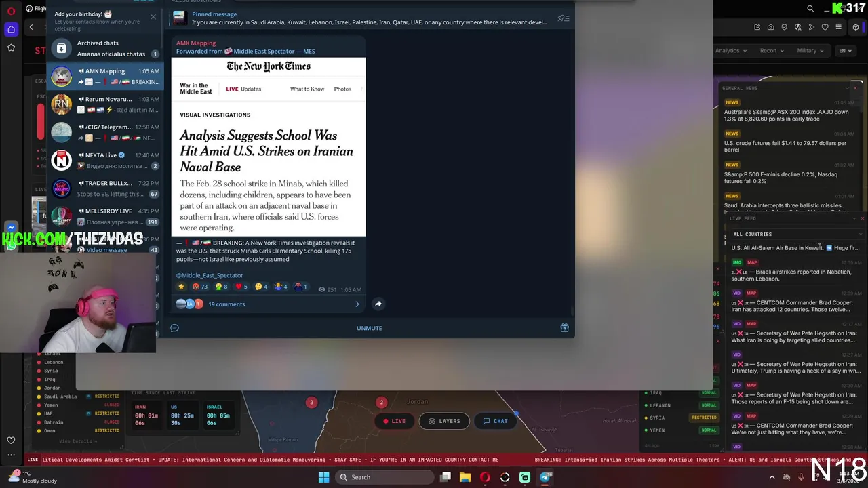Screen dimensions: 868x488
Task: Open the TRADER BULLx chat
Action: point(105,188)
